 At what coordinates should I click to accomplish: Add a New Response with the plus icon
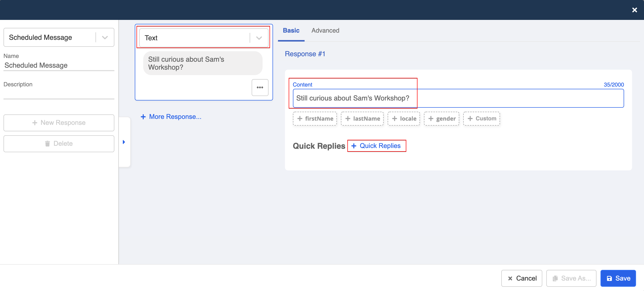[58, 123]
